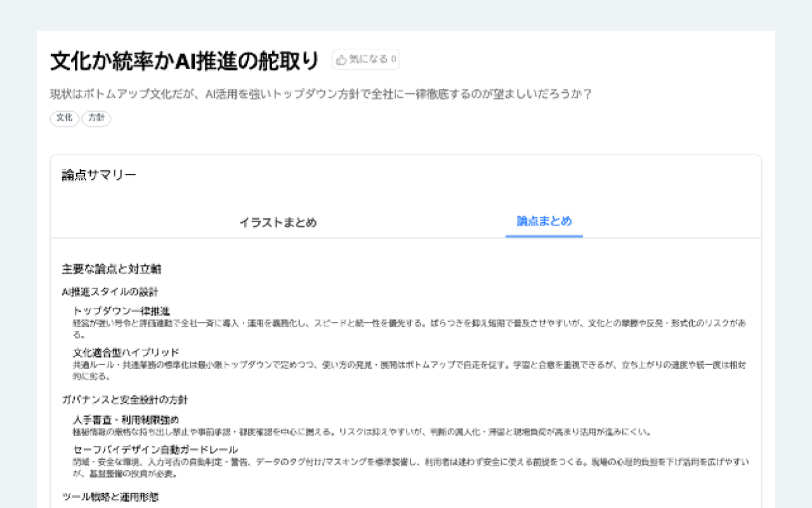This screenshot has width=812, height=508.
Task: Click the 論点サマリー card heading
Action: (x=99, y=175)
